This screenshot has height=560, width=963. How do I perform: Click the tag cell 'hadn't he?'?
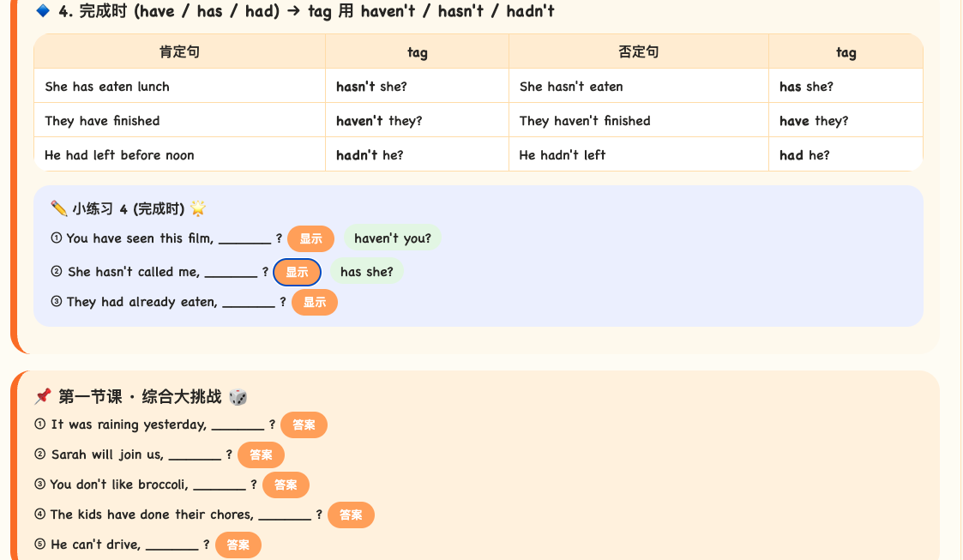(x=417, y=154)
